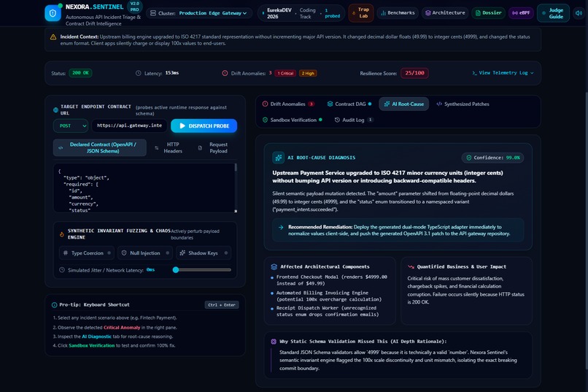Select the AI Root-Cause tab
The image size is (588, 392).
pyautogui.click(x=404, y=104)
